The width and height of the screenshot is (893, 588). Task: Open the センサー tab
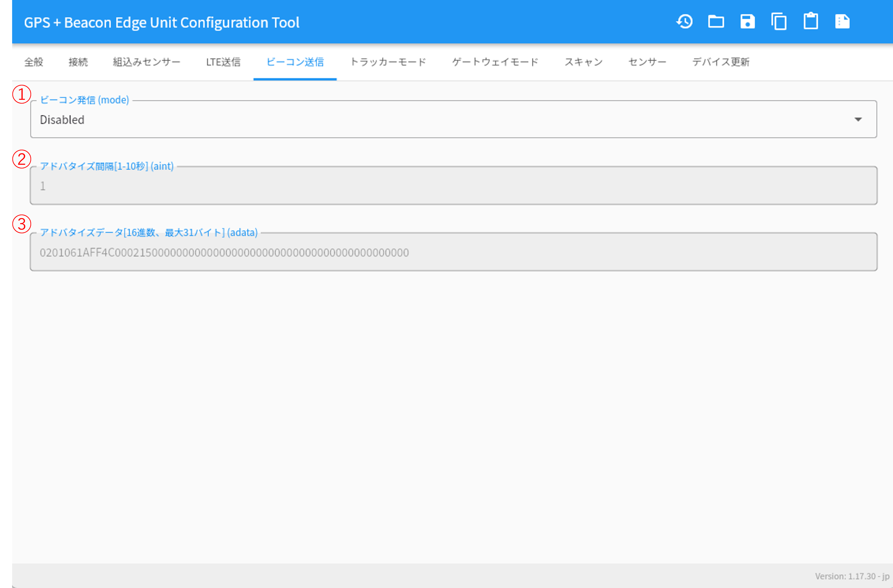tap(647, 62)
